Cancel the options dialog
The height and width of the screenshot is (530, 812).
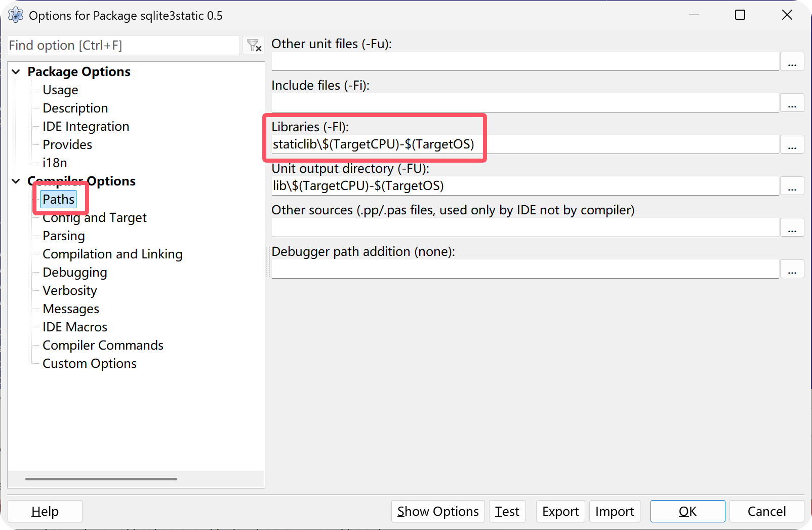coord(767,511)
